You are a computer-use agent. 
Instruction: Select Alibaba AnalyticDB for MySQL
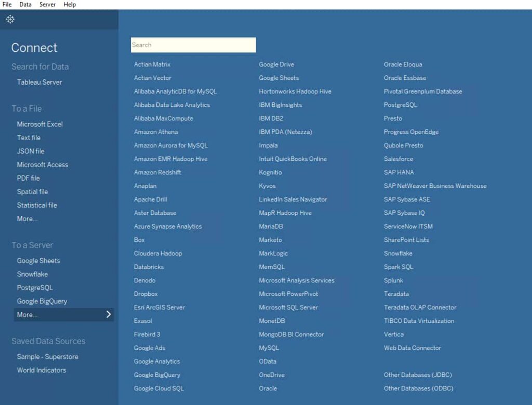(176, 91)
